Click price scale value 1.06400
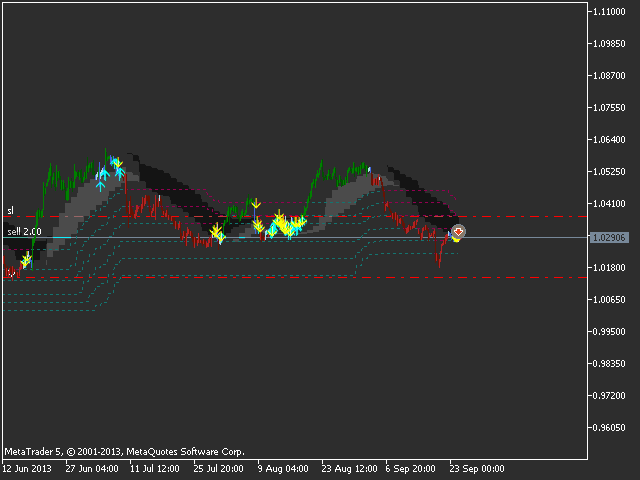The image size is (640, 480). coord(609,140)
